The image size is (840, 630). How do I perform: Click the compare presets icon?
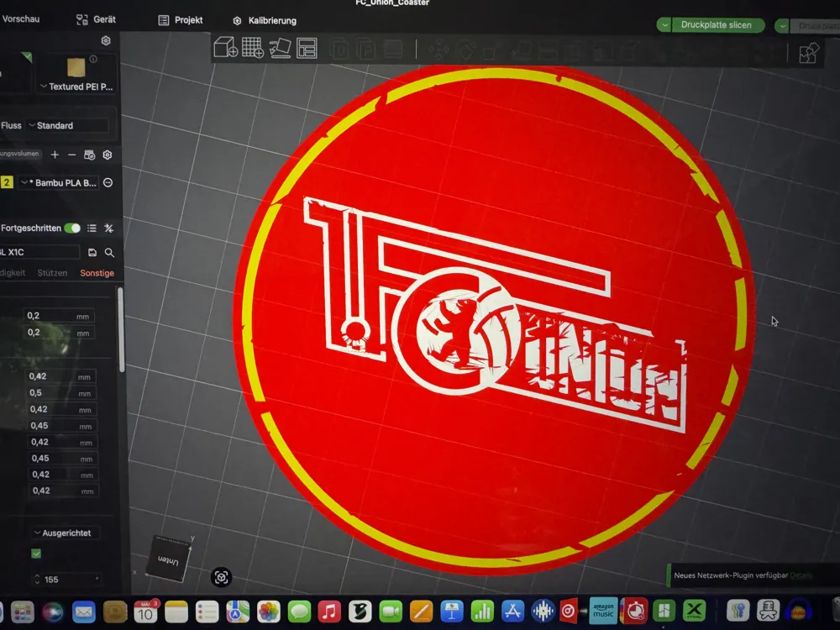pyautogui.click(x=108, y=228)
